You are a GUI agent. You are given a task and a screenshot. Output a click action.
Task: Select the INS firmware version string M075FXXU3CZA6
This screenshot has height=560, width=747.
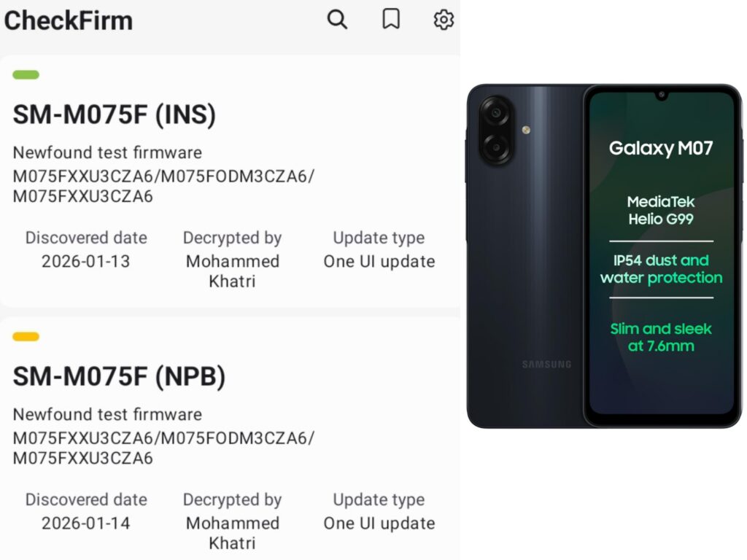tap(163, 186)
